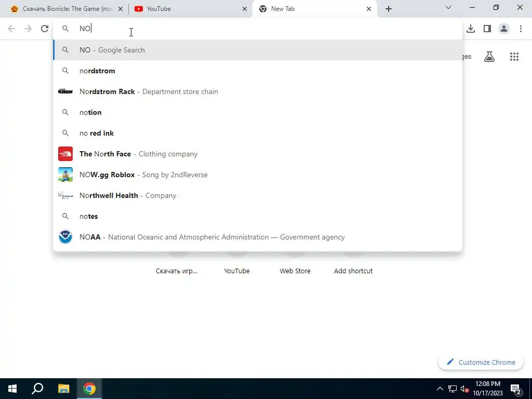
Task: Click the NOW.gg Roblox thumbnail
Action: 65,175
